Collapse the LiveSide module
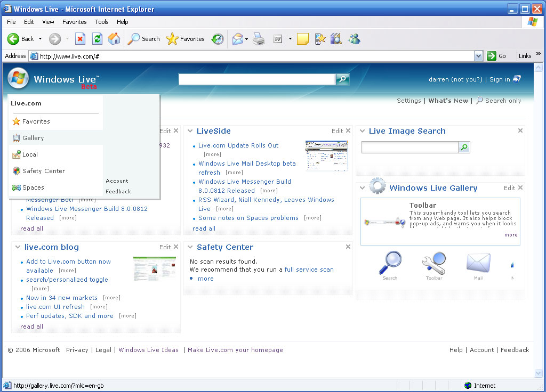Viewport: 546px width, 392px height. (x=190, y=131)
